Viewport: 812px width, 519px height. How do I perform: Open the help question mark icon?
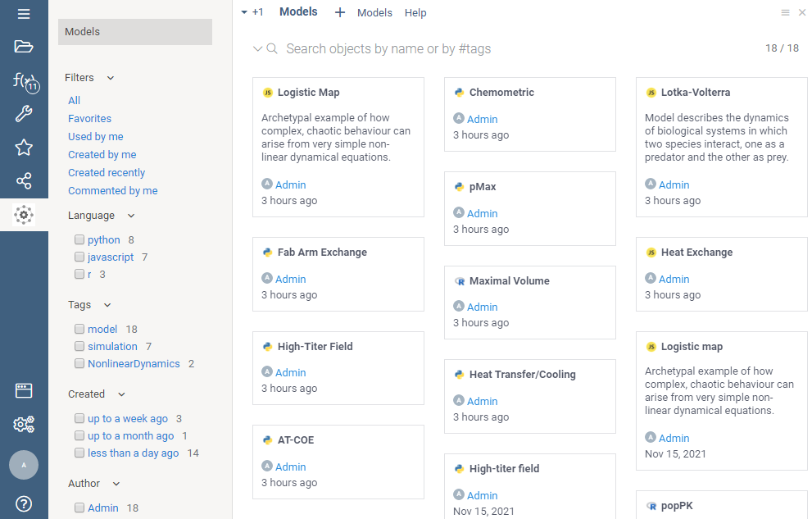point(24,503)
